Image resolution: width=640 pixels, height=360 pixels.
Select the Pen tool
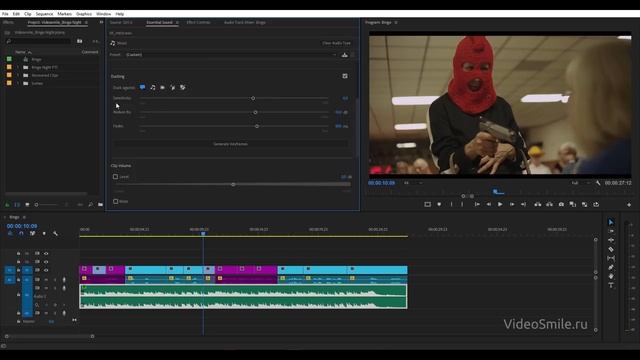[x=611, y=267]
